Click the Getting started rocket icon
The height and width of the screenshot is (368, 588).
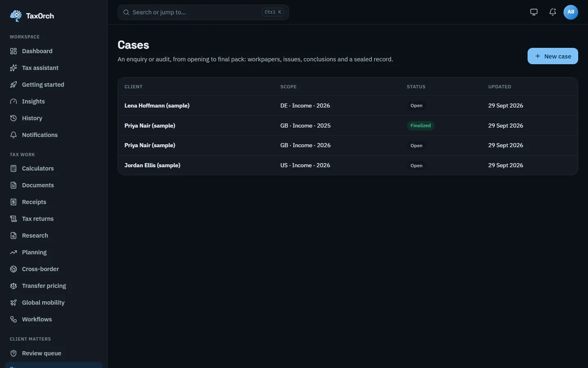click(x=13, y=85)
